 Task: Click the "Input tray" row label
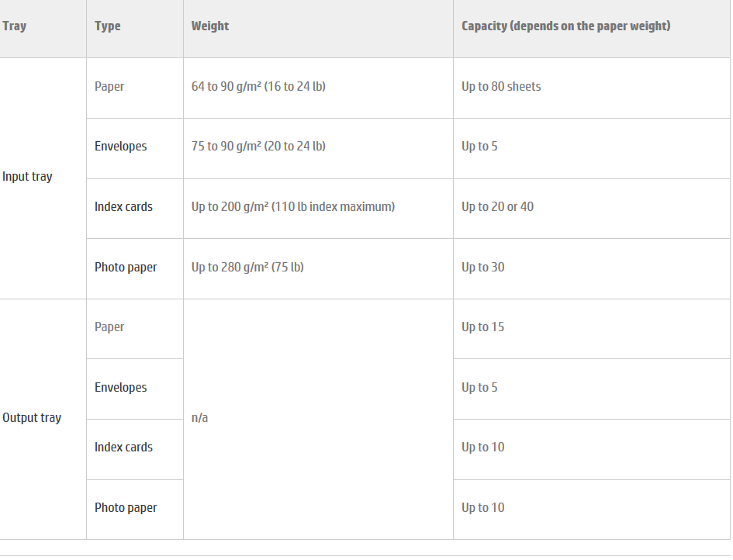click(27, 177)
